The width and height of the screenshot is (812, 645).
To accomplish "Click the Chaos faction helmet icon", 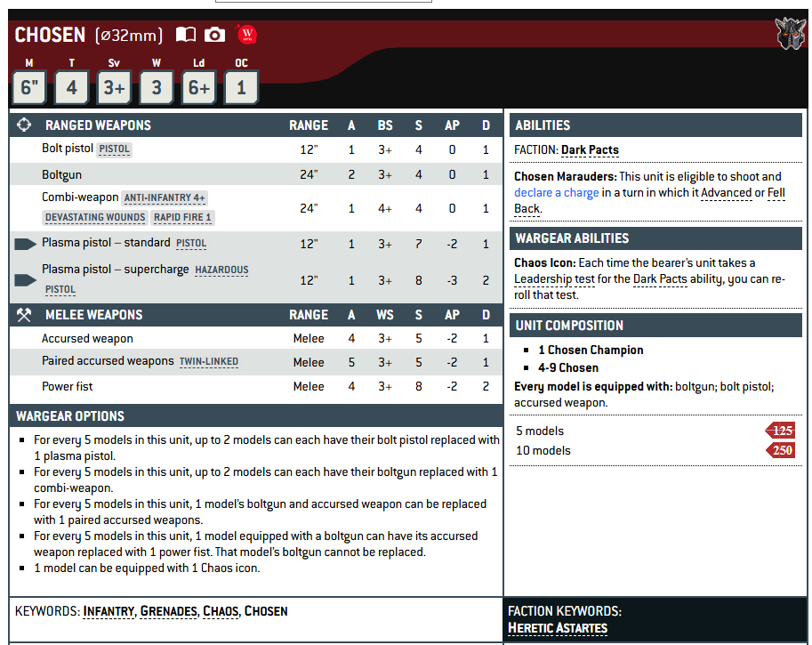I will point(791,34).
